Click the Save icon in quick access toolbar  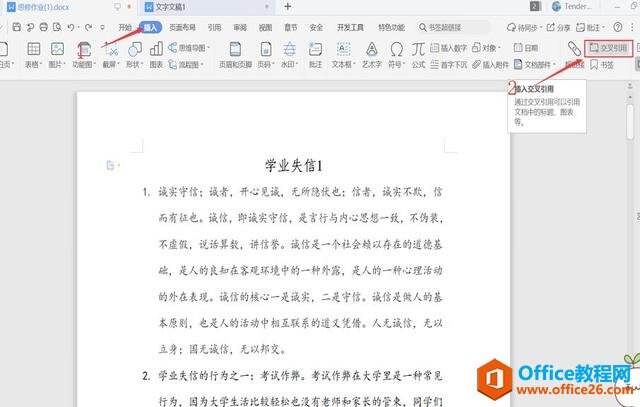pos(17,27)
